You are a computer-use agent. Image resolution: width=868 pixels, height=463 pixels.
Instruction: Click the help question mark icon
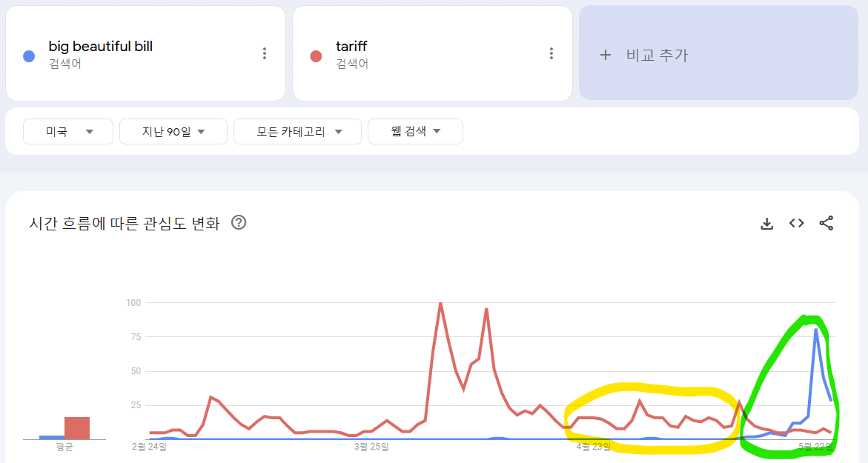click(x=239, y=222)
